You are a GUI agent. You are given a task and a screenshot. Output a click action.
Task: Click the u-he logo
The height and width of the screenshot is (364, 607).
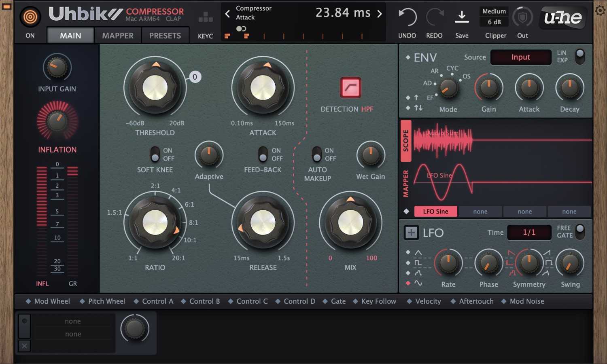[562, 18]
